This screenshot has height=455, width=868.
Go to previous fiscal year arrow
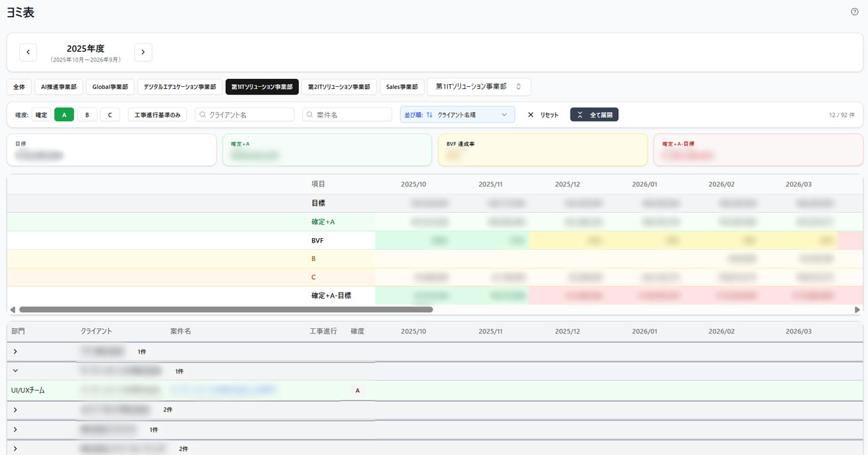coord(28,52)
